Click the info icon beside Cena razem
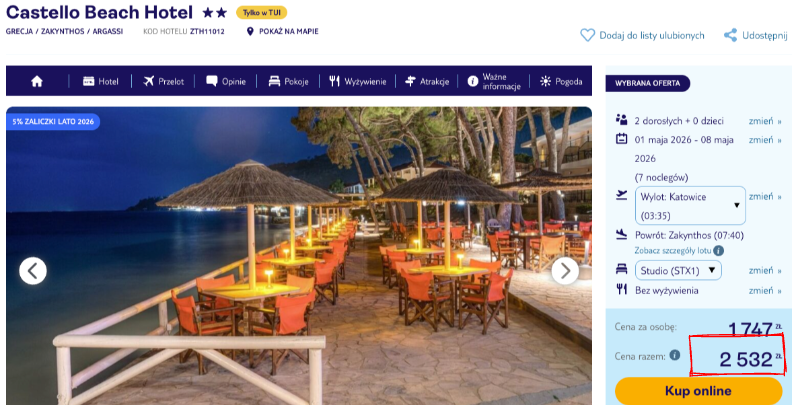Image resolution: width=796 pixels, height=405 pixels. tap(675, 355)
